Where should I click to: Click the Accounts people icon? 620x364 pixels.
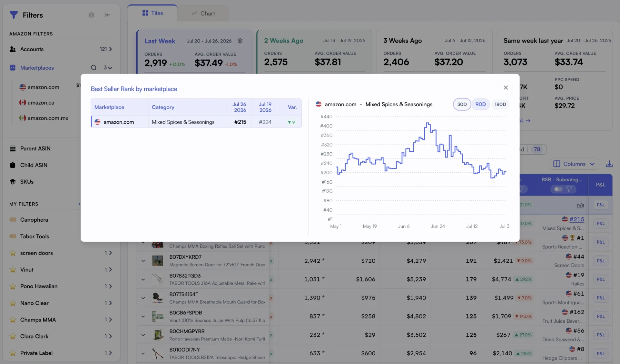(x=13, y=49)
